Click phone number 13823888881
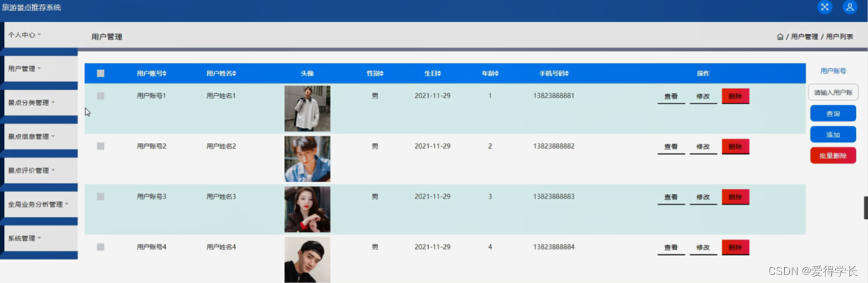Image resolution: width=868 pixels, height=283 pixels. (x=553, y=96)
